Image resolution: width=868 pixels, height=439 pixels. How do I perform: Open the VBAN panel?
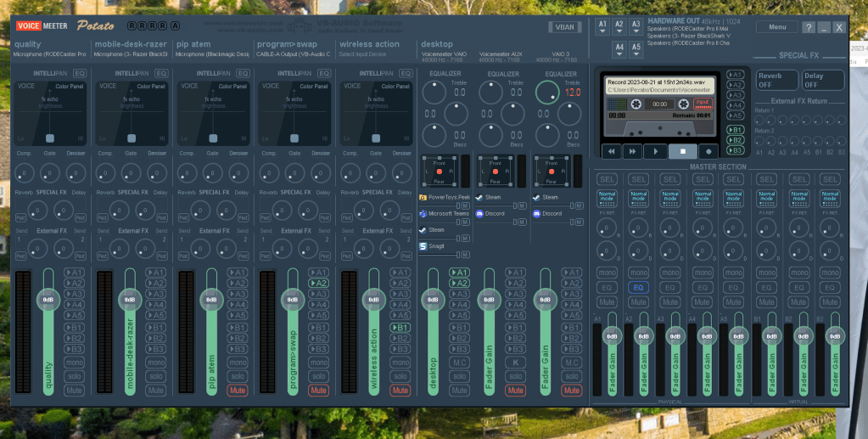pos(564,27)
